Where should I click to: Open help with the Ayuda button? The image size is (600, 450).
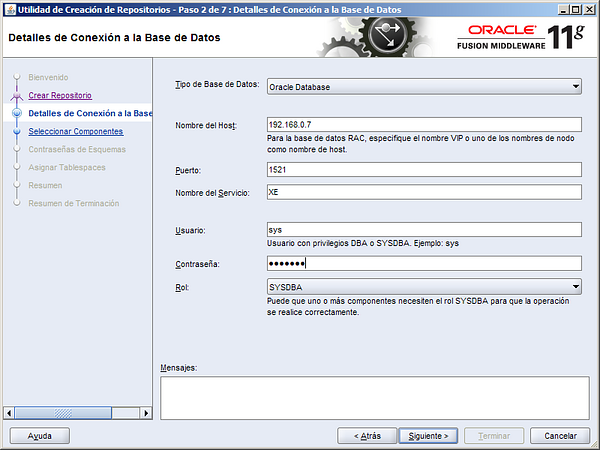tap(39, 436)
